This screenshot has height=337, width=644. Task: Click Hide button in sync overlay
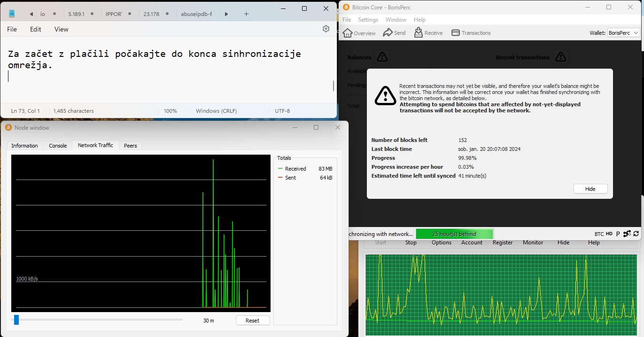pos(590,189)
